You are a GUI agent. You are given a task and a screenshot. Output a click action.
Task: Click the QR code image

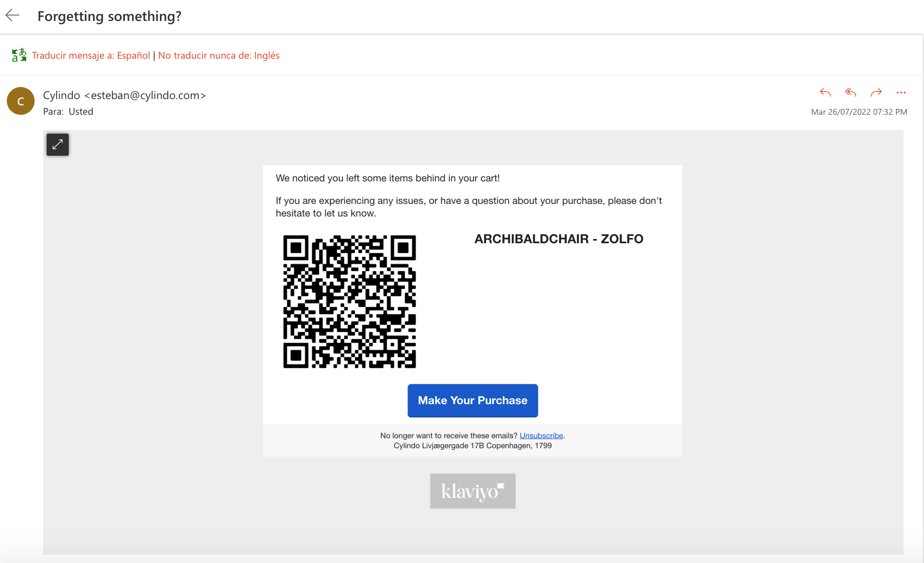pyautogui.click(x=349, y=301)
